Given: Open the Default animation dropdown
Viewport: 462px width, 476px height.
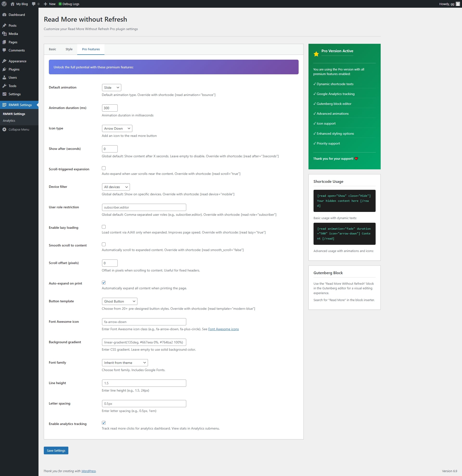Looking at the screenshot, I should coord(111,87).
